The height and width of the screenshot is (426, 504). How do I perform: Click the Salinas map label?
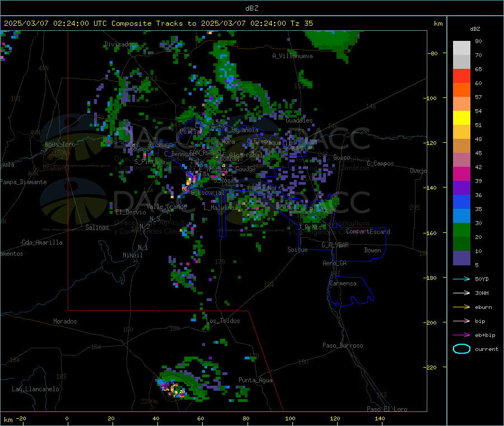click(x=97, y=227)
